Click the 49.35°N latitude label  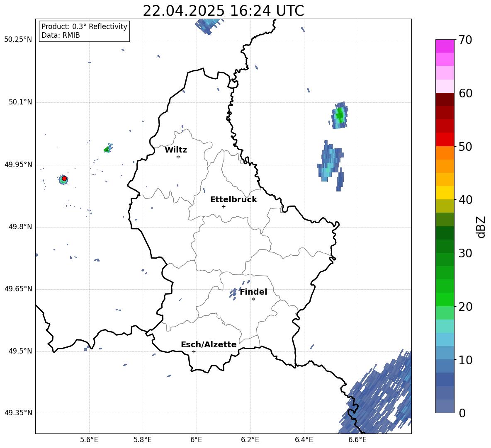(18, 413)
